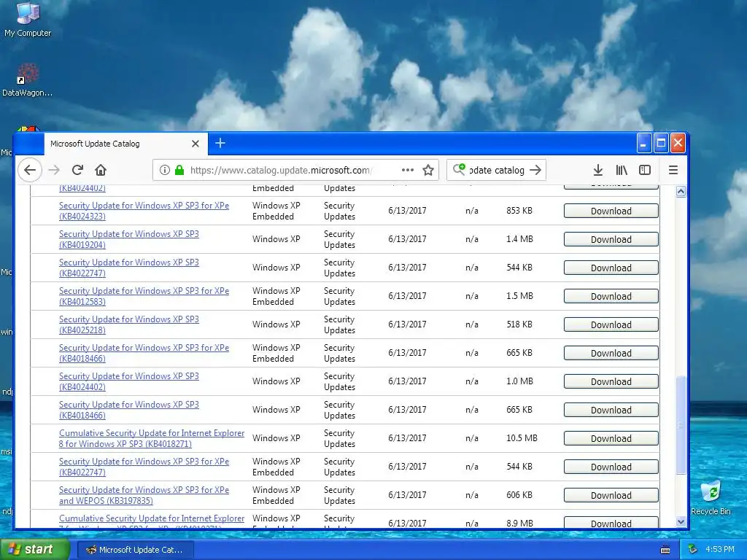This screenshot has width=747, height=560.
Task: Open Security Update for Windows XP SP3 KB4022747 link
Action: 128,268
